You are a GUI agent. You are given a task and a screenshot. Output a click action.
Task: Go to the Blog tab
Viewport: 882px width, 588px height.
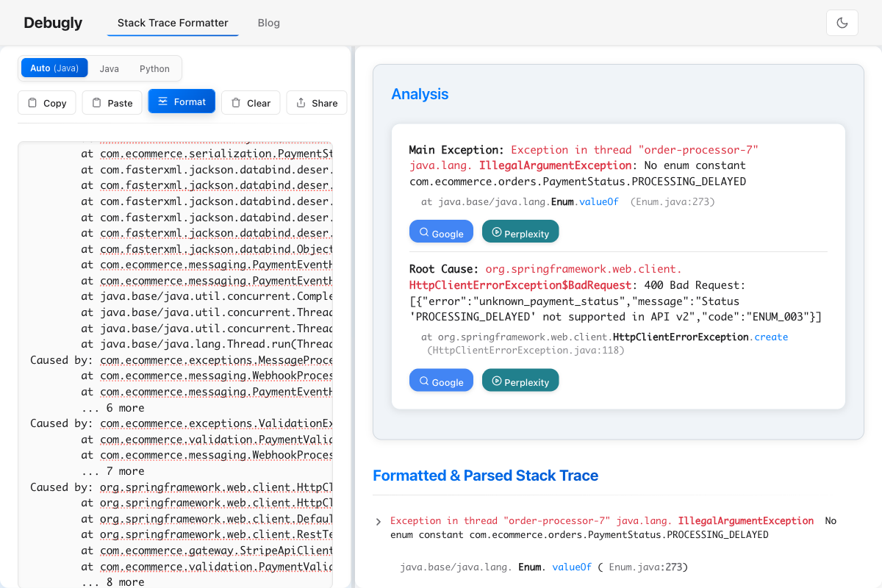click(269, 23)
